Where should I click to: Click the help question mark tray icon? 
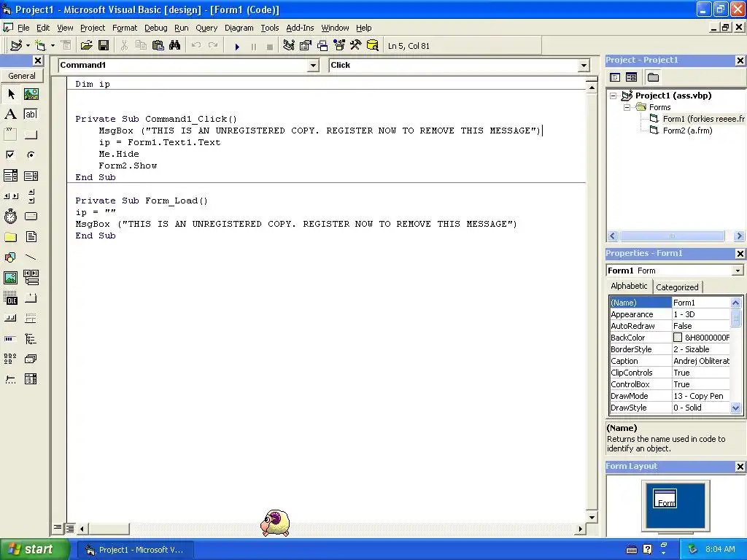(x=648, y=549)
